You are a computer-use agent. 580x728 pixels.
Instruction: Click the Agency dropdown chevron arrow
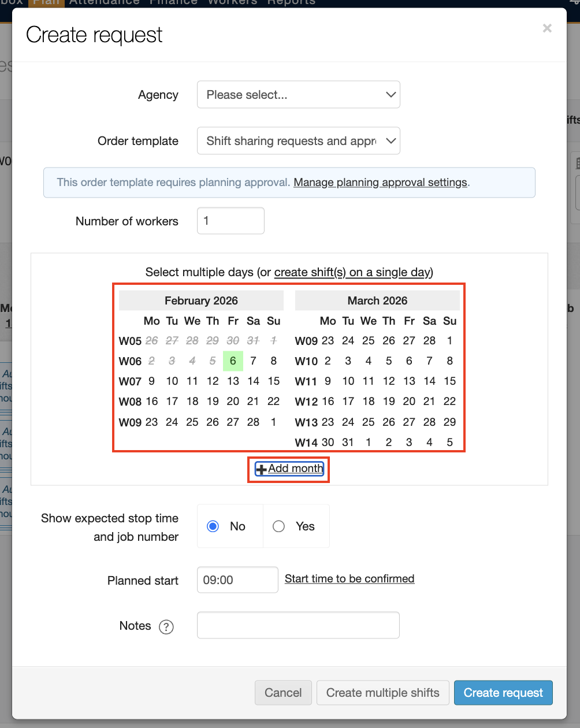[x=391, y=94]
